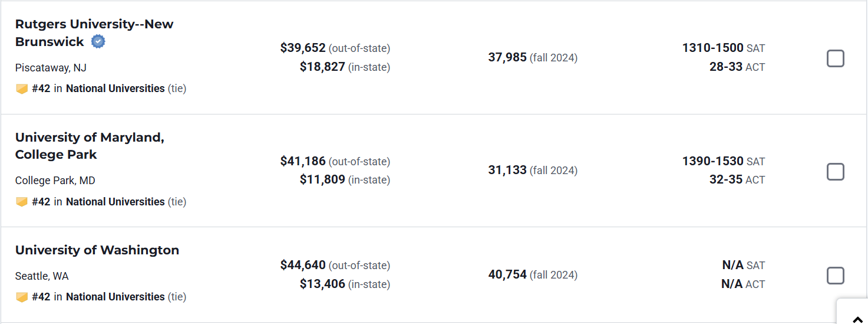The width and height of the screenshot is (868, 324).
Task: Click National Universities ranking link under Rutgers
Action: click(x=115, y=89)
